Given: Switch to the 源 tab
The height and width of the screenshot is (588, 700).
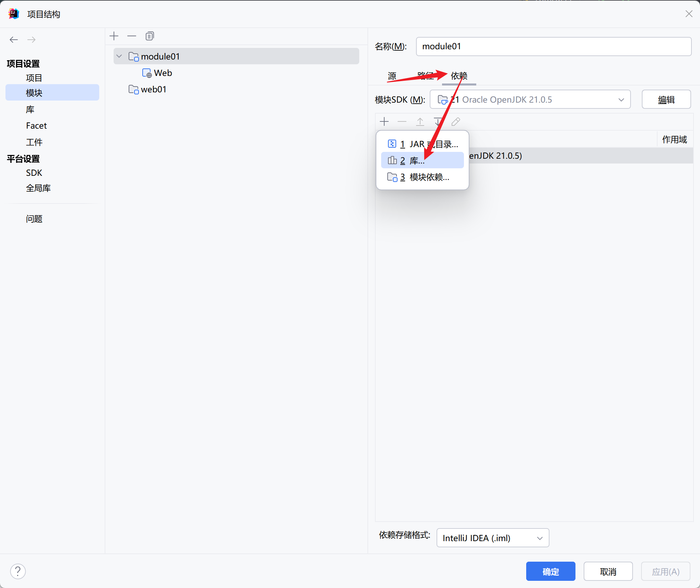Looking at the screenshot, I should tap(392, 76).
